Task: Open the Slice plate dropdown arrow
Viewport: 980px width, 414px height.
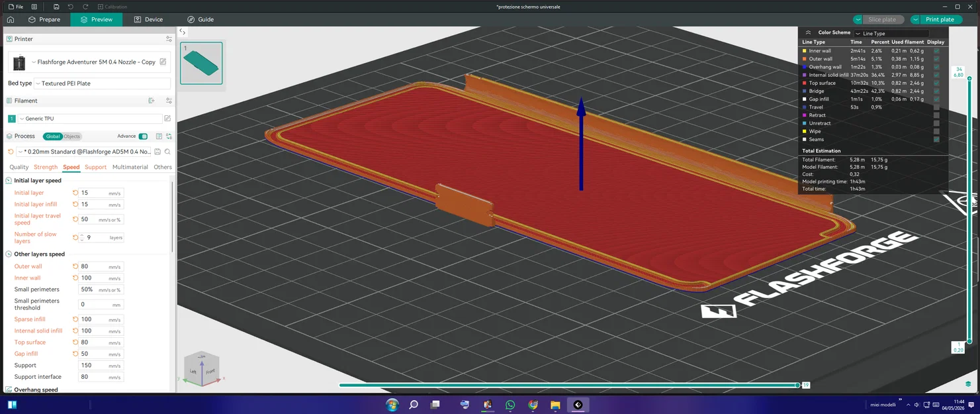Action: pyautogui.click(x=858, y=20)
